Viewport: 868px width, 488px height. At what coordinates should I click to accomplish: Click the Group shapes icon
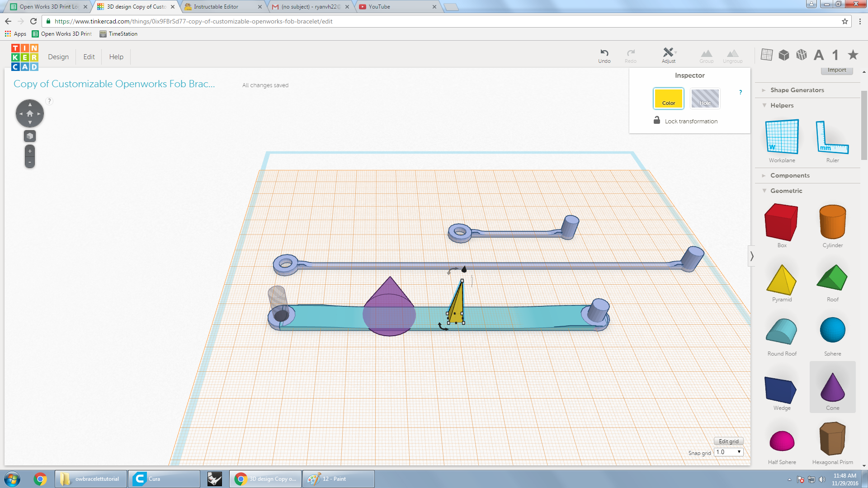point(706,53)
